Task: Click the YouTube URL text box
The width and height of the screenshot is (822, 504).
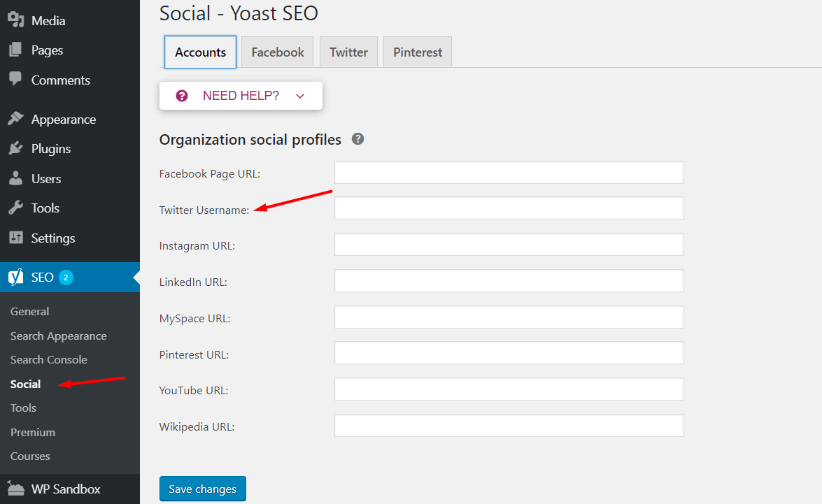Action: coord(509,389)
